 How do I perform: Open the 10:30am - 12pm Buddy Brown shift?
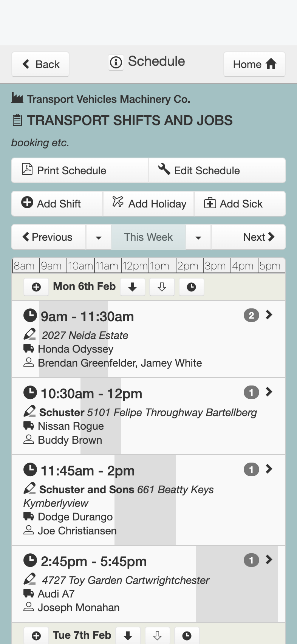point(148,416)
